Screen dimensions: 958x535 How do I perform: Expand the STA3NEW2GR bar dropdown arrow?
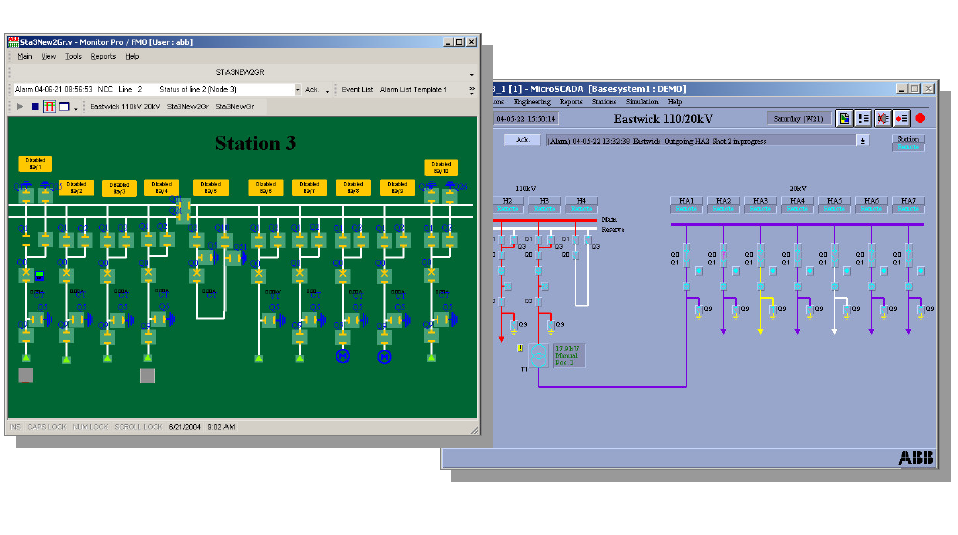(472, 74)
